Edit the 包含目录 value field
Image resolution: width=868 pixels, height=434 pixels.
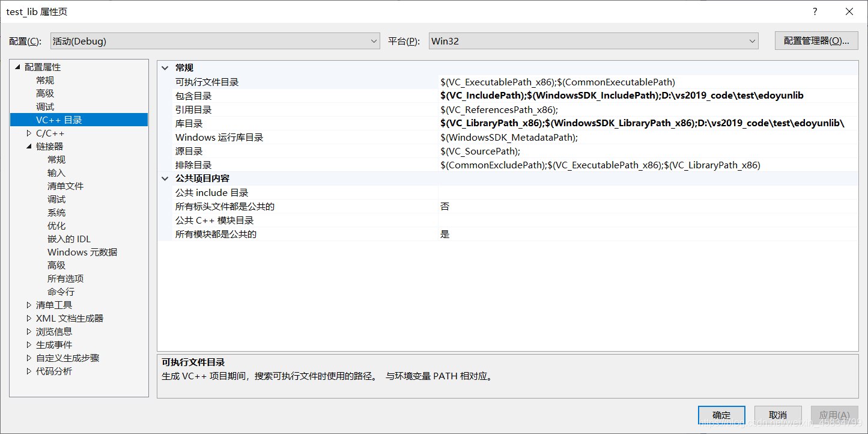click(x=648, y=96)
